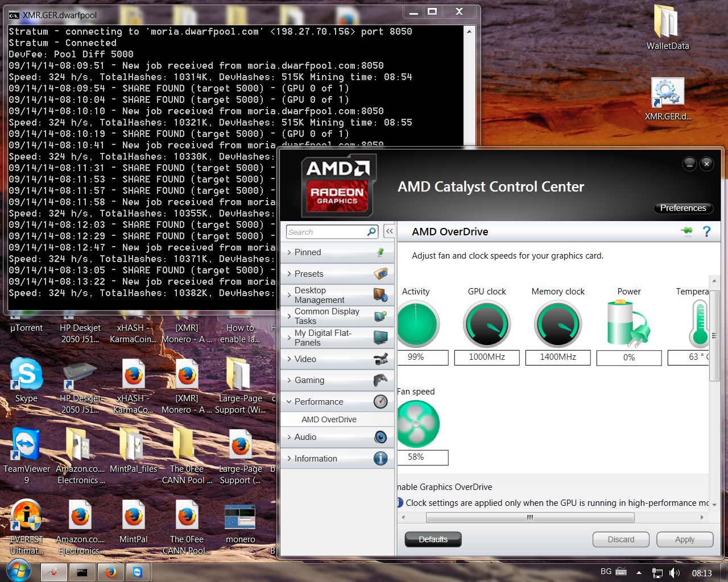Screen dimensions: 728x582
Task: Click the BG language indicator
Action: click(606, 572)
